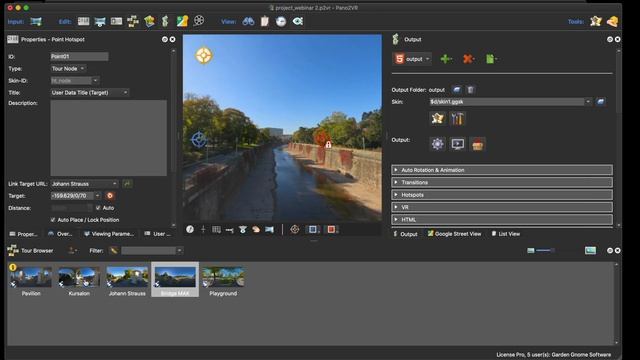Switch to the User Data tab
Image resolution: width=640 pixels, height=360 pixels.
tap(158, 234)
